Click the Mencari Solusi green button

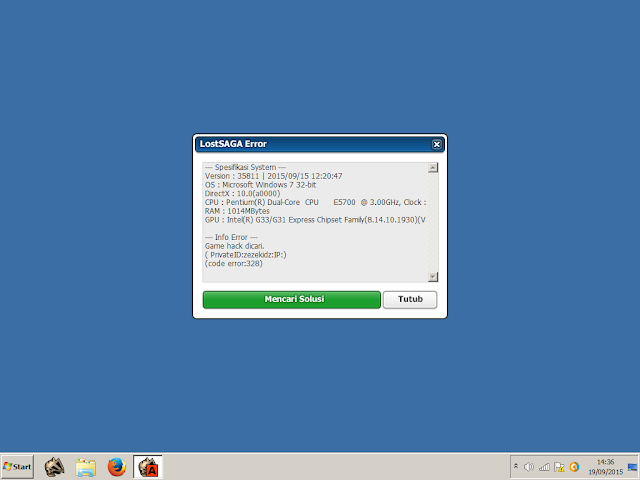tap(291, 300)
